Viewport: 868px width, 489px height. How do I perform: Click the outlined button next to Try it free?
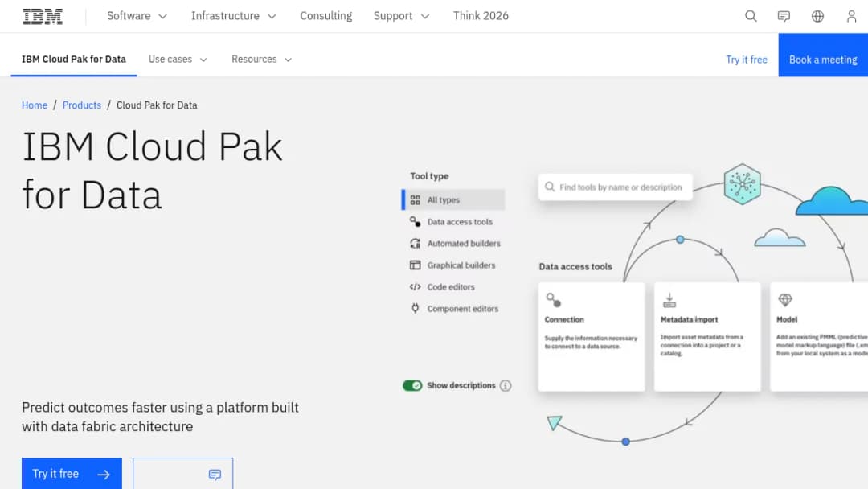pos(182,474)
